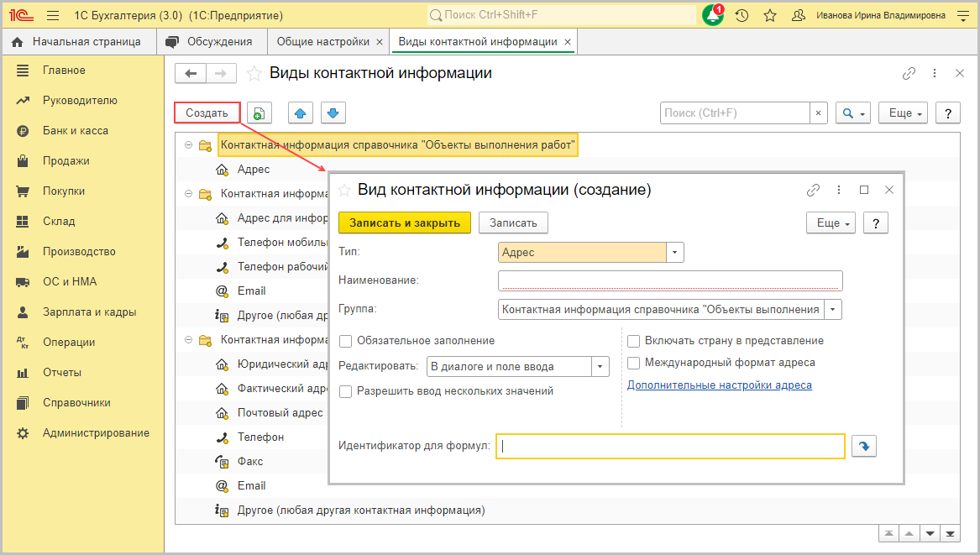Open the main hamburger menu
The height and width of the screenshot is (555, 980).
(53, 16)
